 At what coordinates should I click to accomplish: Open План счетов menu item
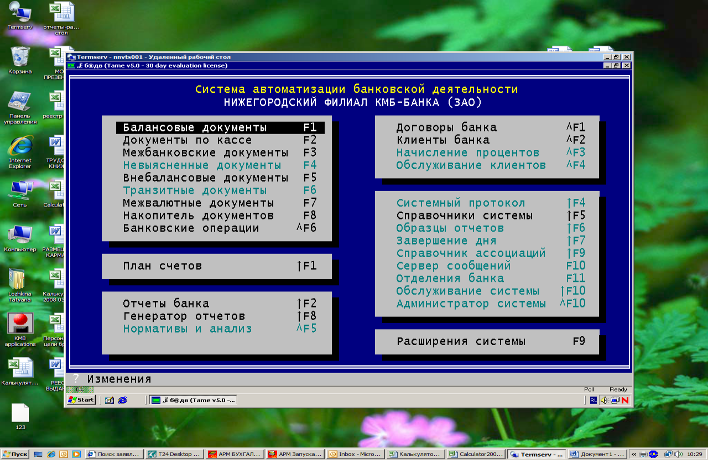162,266
